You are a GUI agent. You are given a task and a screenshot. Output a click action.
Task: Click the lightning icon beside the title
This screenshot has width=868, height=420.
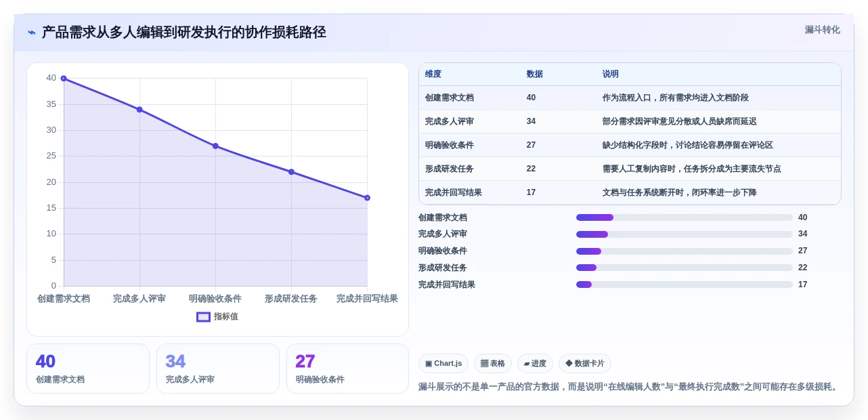coord(32,33)
